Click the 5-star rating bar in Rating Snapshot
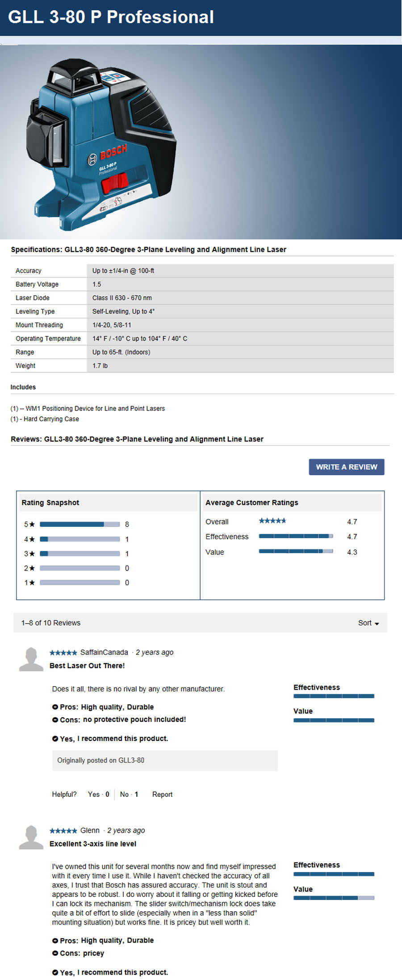The image size is (402, 980). pyautogui.click(x=80, y=524)
